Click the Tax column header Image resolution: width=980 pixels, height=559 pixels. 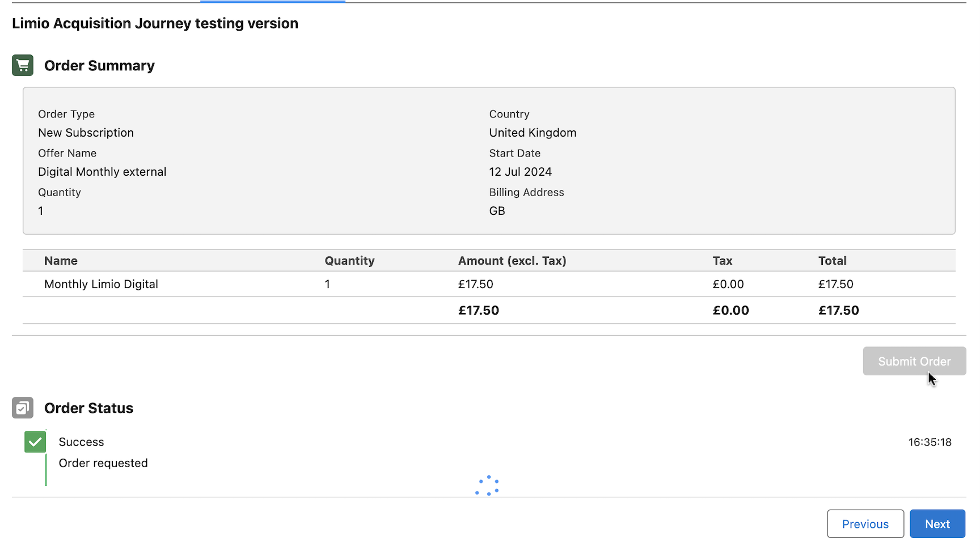click(723, 261)
